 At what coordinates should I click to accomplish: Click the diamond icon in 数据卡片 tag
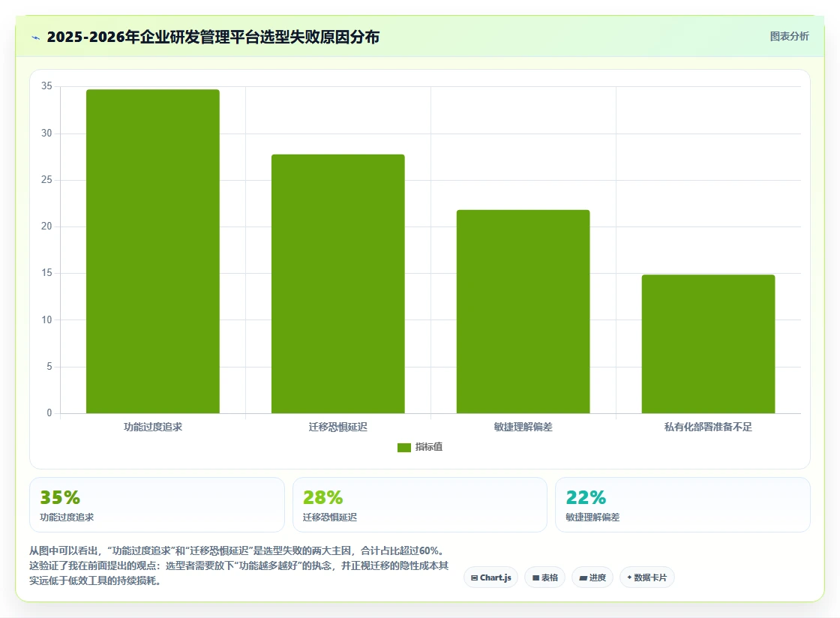(x=629, y=577)
